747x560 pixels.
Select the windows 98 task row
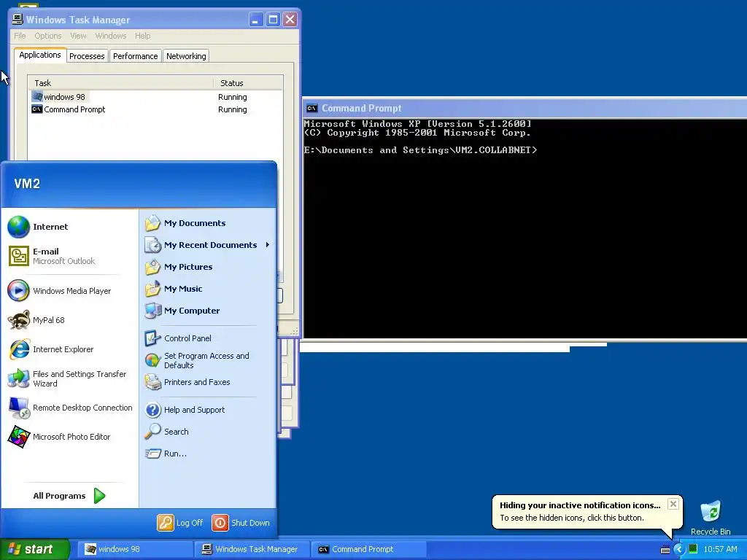tap(155, 97)
